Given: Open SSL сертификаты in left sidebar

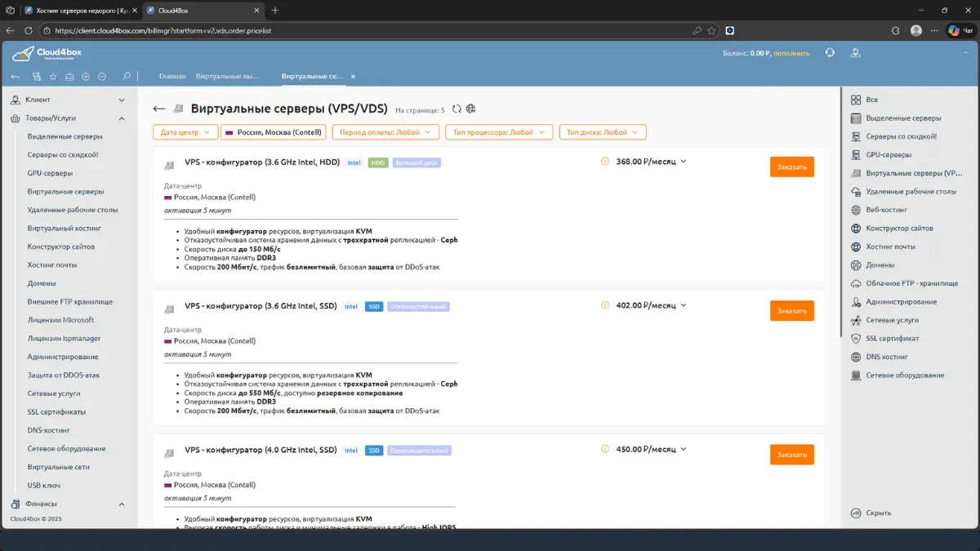Looking at the screenshot, I should coord(56,412).
